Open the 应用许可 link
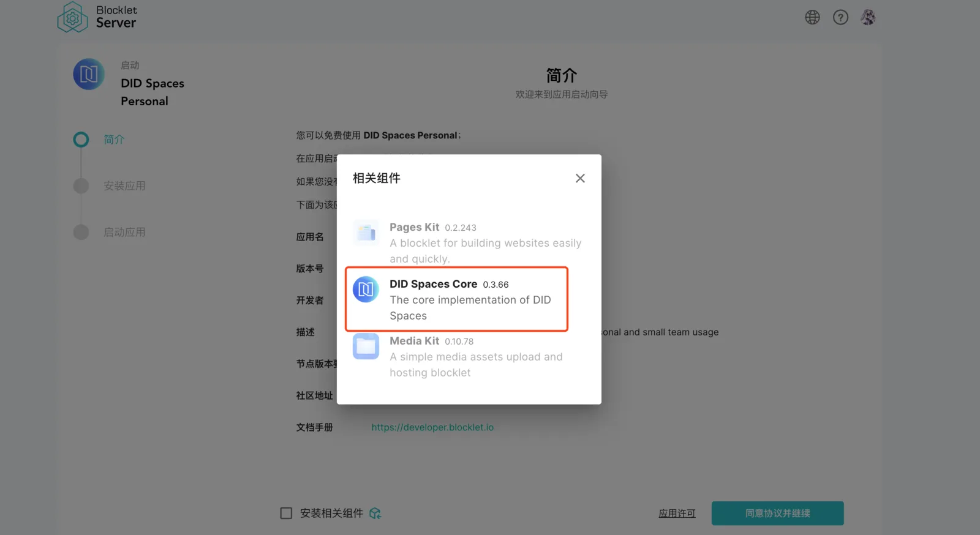Image resolution: width=980 pixels, height=535 pixels. click(x=677, y=514)
